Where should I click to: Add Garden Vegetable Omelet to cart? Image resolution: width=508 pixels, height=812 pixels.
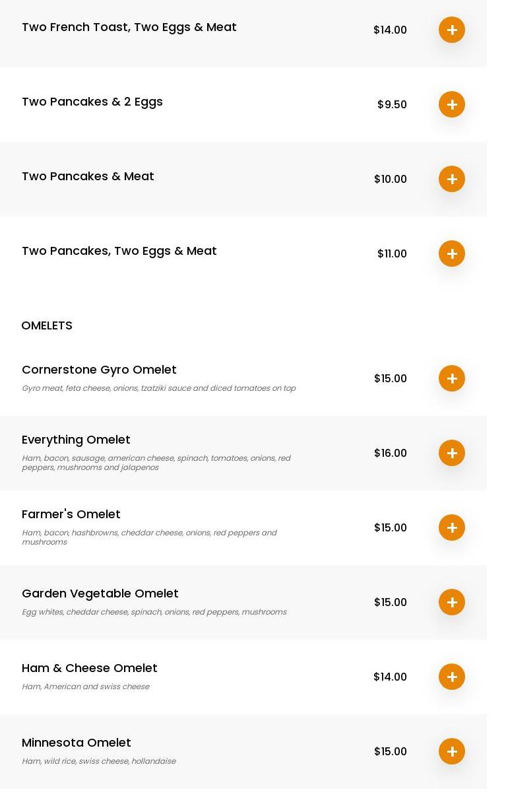point(452,602)
